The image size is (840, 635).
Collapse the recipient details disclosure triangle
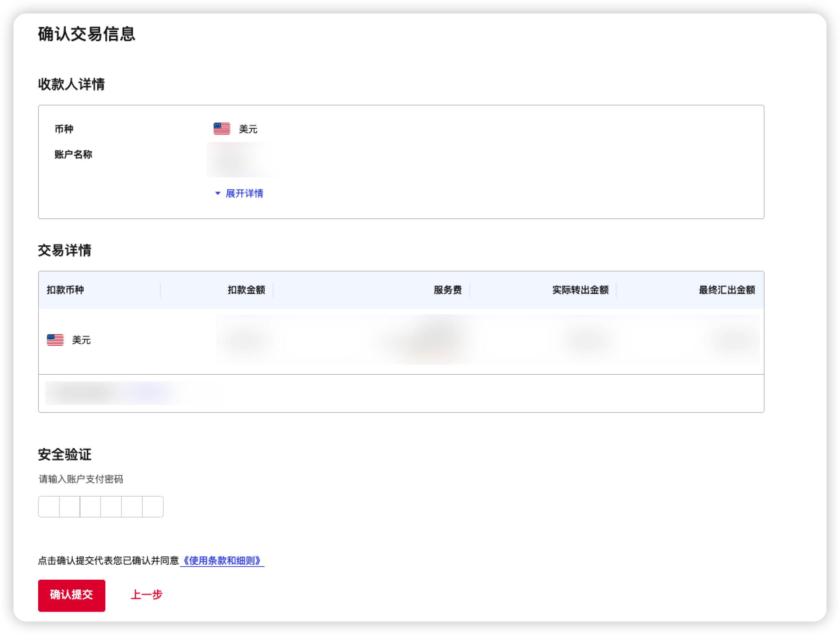217,193
